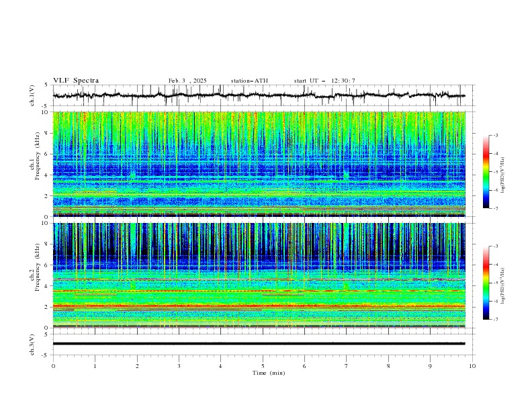Click the ch.1 log(PSD) colorbar unit label
This screenshot has width=532, height=411.
click(503, 175)
